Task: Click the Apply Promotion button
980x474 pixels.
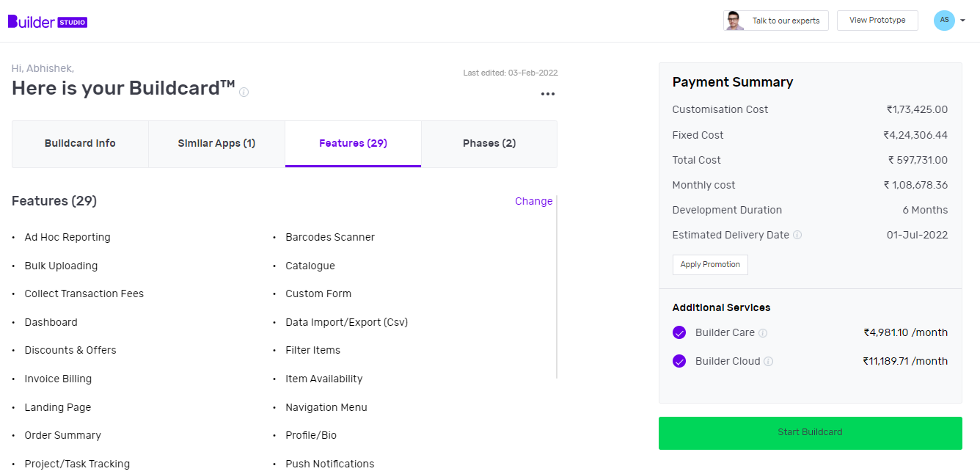Action: [x=710, y=265]
